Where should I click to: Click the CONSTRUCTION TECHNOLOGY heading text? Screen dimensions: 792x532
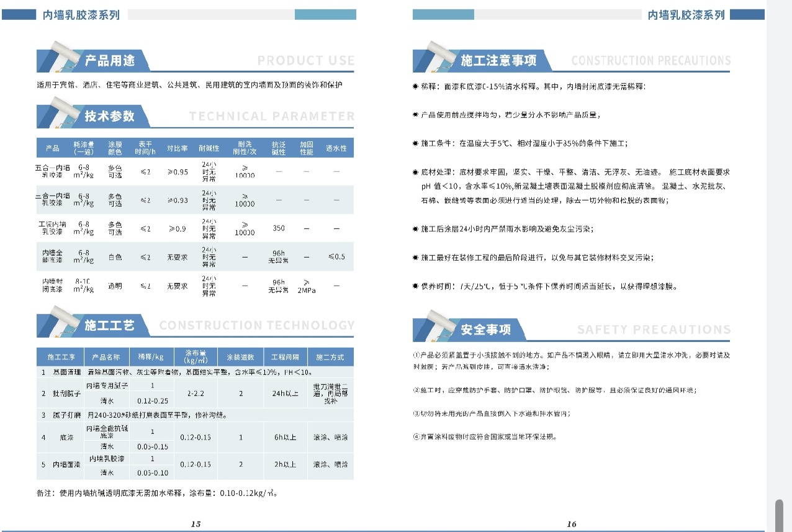pyautogui.click(x=257, y=325)
